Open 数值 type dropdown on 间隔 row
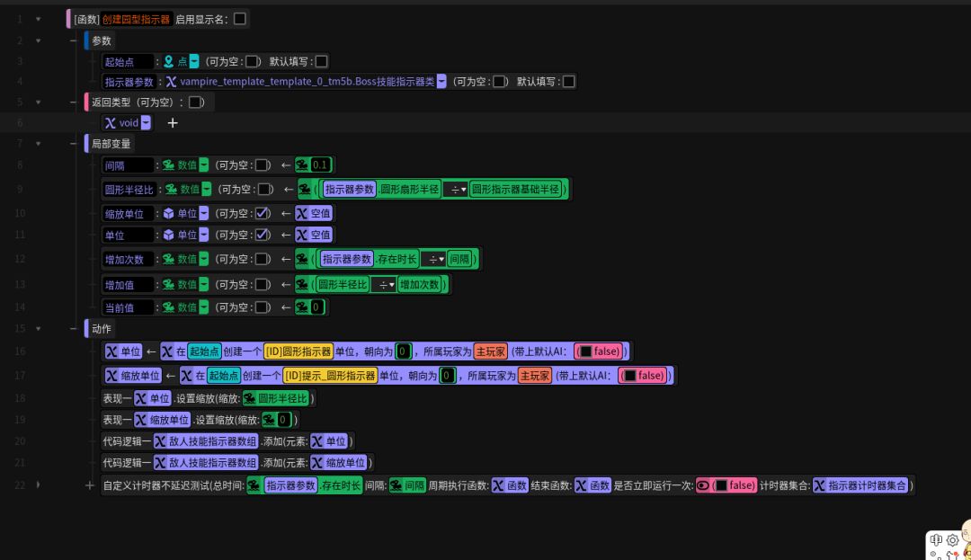Viewport: 971px width, 560px height. 204,165
